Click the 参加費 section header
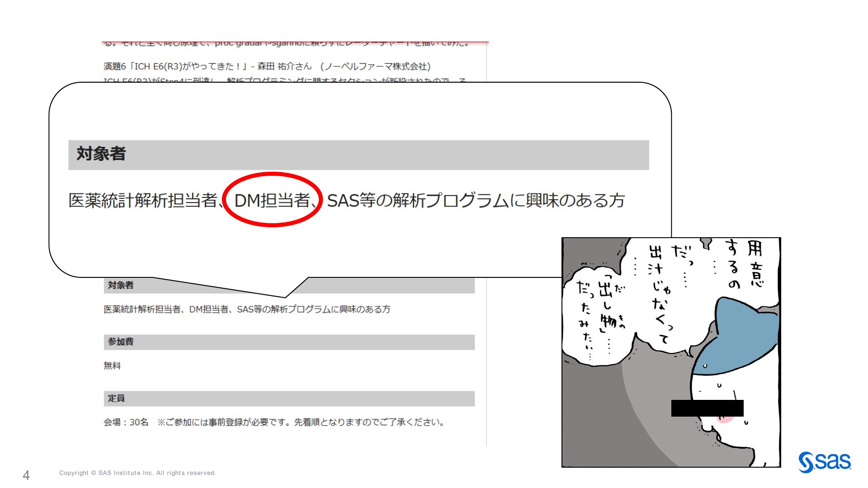Screen dimensions: 868x488 click(289, 342)
